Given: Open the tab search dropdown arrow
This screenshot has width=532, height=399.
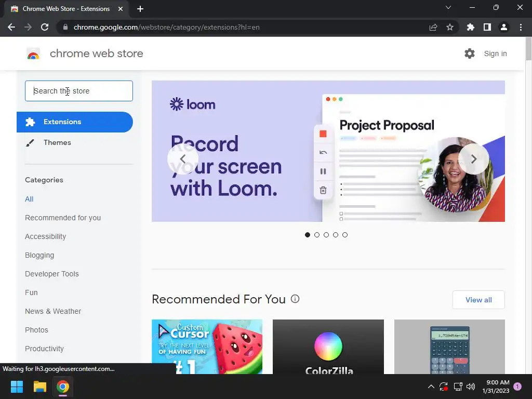Looking at the screenshot, I should (448, 7).
